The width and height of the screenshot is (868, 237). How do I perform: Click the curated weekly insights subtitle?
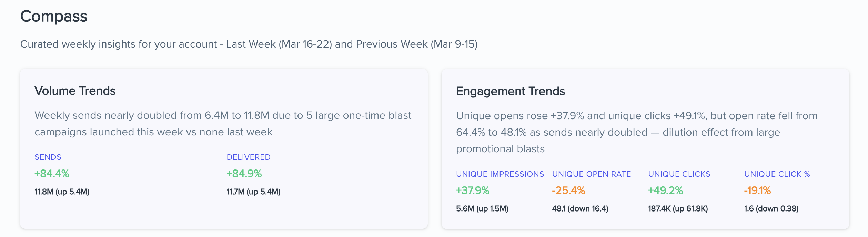(249, 44)
